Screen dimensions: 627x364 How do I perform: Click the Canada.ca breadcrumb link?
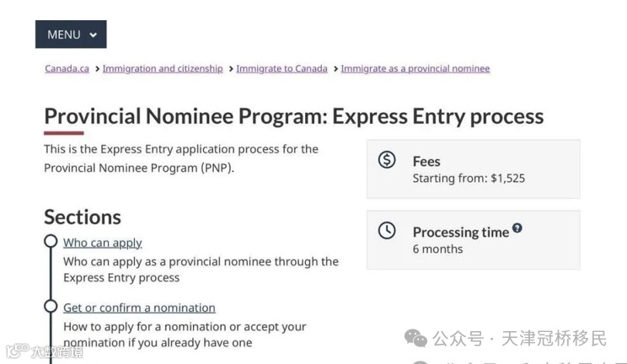tap(67, 69)
